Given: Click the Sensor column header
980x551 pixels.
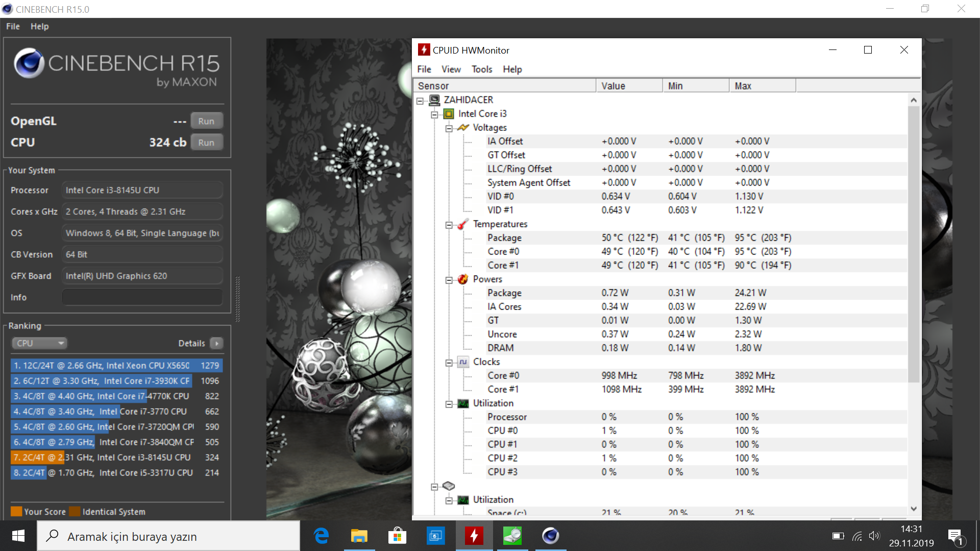Looking at the screenshot, I should click(x=504, y=86).
